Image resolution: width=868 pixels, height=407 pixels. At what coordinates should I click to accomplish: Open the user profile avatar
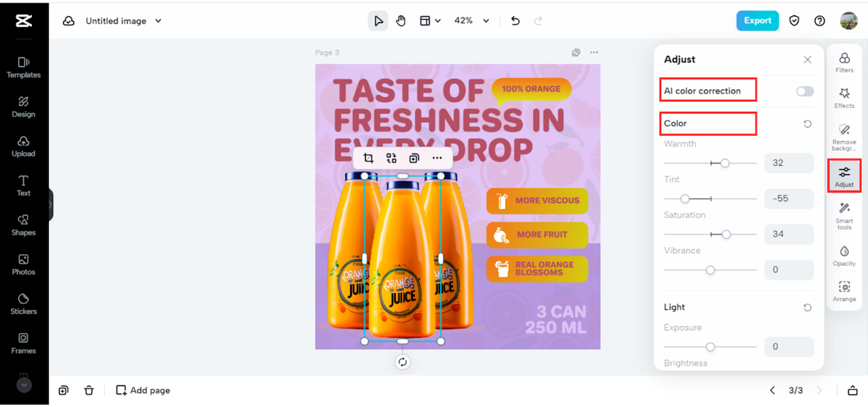pyautogui.click(x=848, y=20)
